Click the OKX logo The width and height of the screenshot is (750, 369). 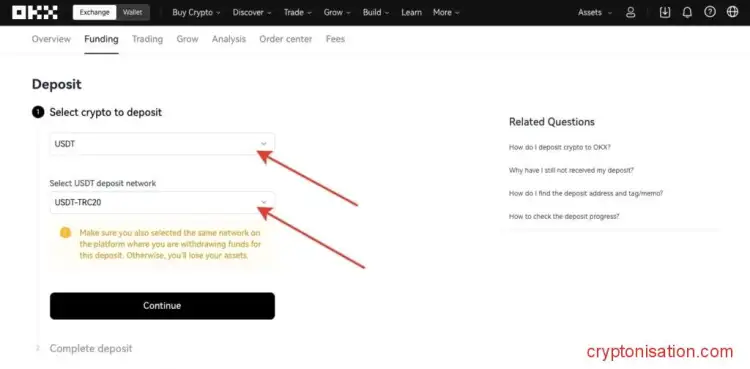click(x=35, y=12)
